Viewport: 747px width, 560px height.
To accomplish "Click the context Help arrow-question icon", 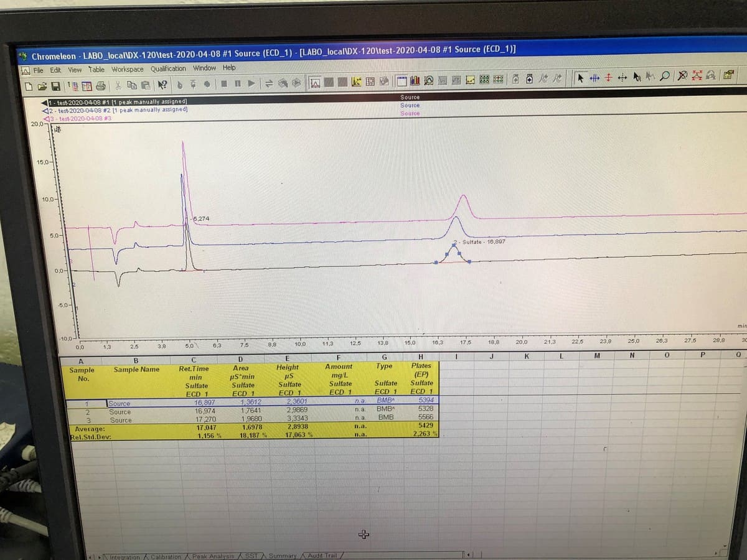I will pos(162,85).
